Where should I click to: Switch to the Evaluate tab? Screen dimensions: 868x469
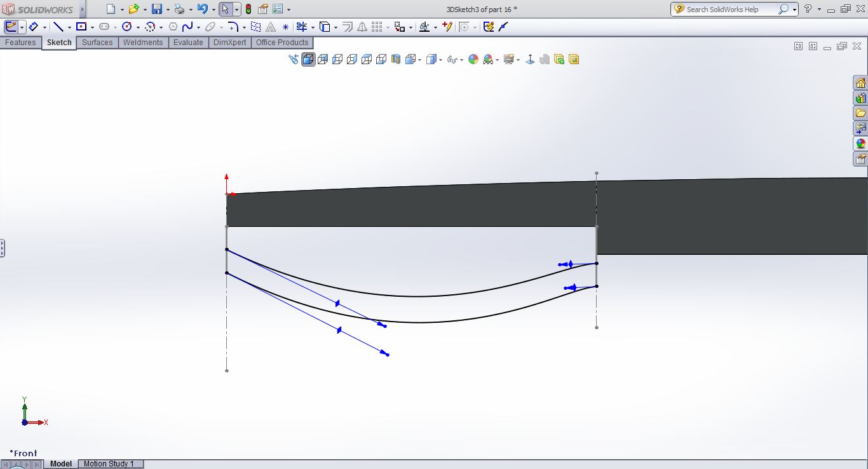point(188,43)
